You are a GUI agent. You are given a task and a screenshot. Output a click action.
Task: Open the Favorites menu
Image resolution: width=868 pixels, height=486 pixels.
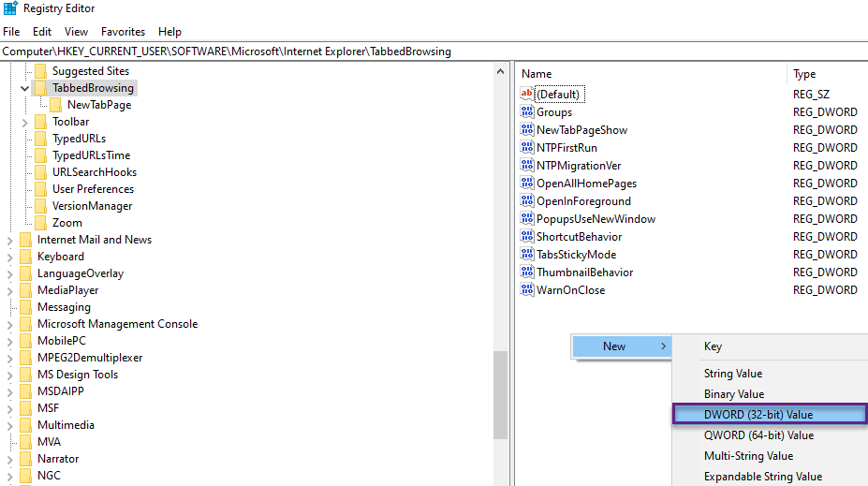[x=123, y=31]
